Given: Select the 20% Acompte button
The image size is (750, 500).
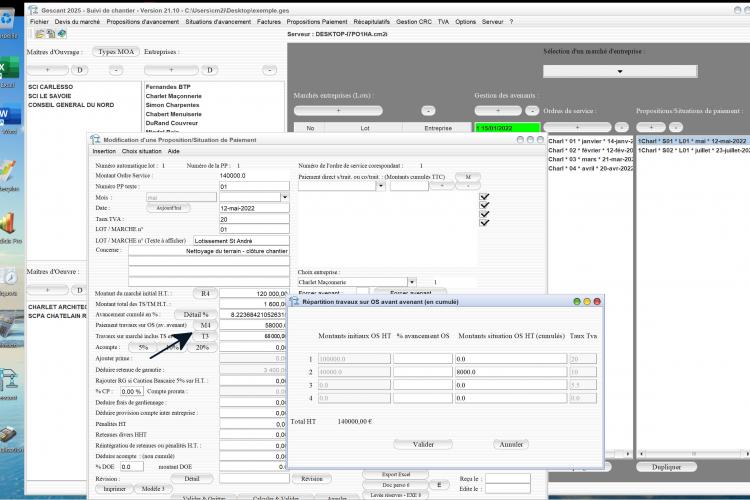Looking at the screenshot, I should pyautogui.click(x=202, y=347).
